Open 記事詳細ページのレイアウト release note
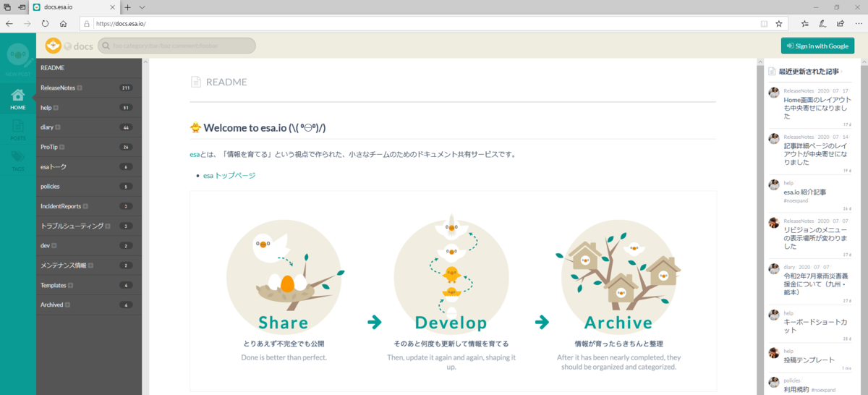This screenshot has height=395, width=868. tap(816, 153)
